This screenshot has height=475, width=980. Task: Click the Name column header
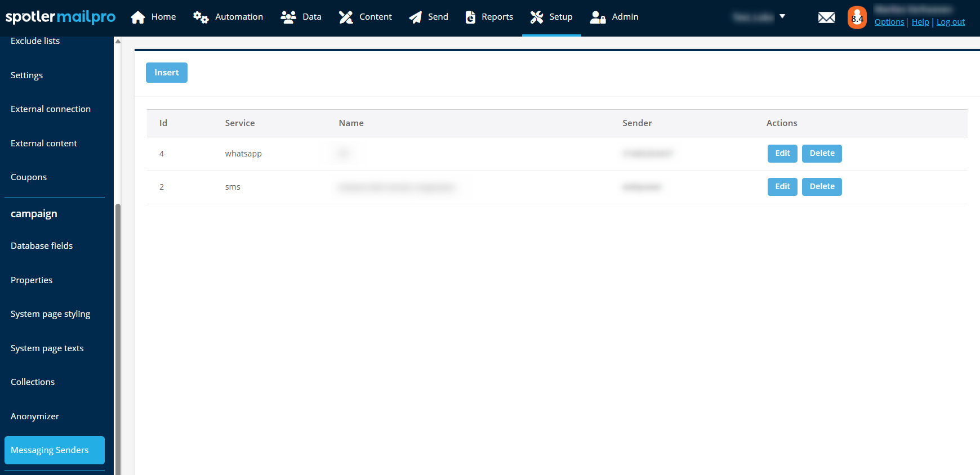(x=351, y=123)
